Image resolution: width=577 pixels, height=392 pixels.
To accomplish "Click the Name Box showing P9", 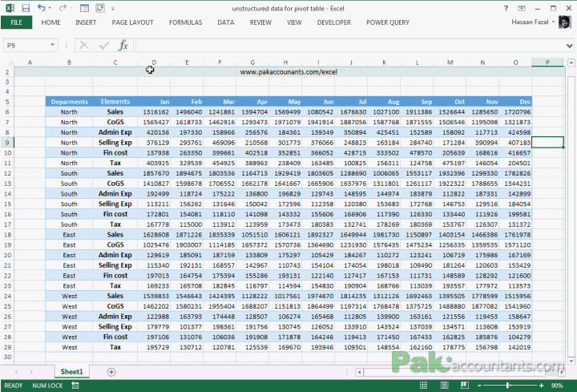I will pyautogui.click(x=26, y=45).
